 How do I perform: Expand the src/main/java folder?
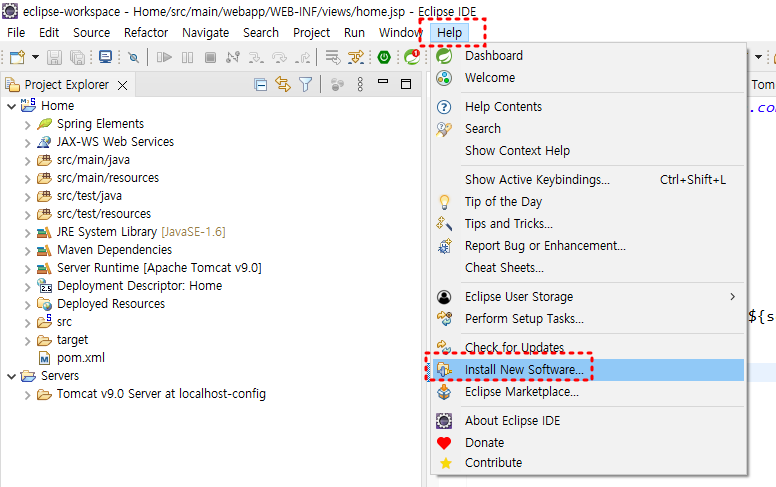(28, 161)
